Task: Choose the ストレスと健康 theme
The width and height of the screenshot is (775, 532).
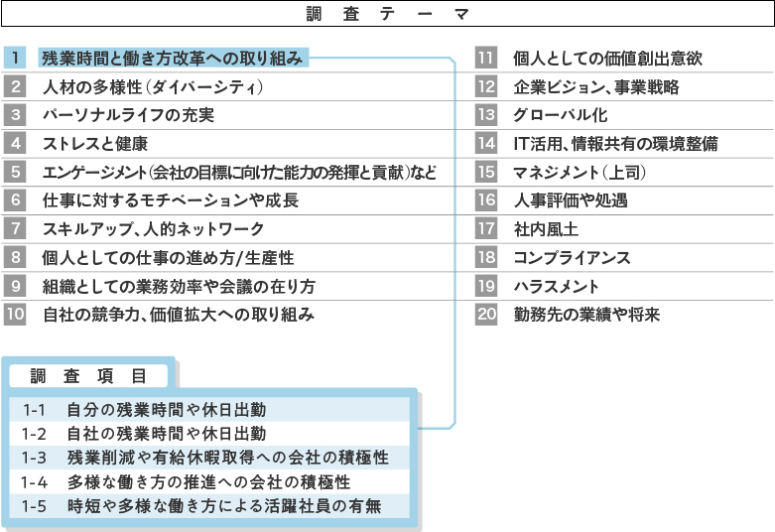Action: (95, 143)
